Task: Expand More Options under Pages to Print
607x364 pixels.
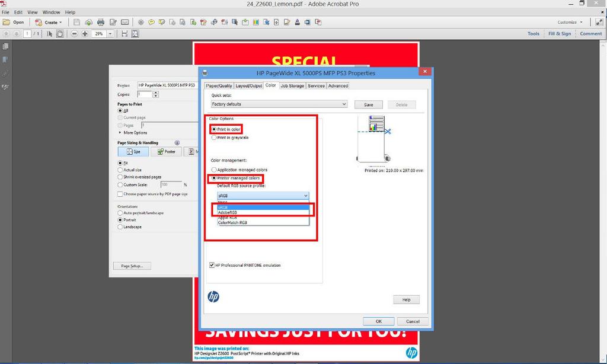Action: tap(120, 132)
